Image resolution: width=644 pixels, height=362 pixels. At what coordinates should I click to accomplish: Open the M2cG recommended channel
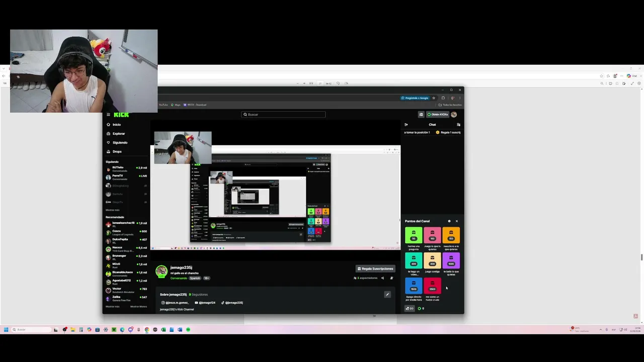click(126, 265)
